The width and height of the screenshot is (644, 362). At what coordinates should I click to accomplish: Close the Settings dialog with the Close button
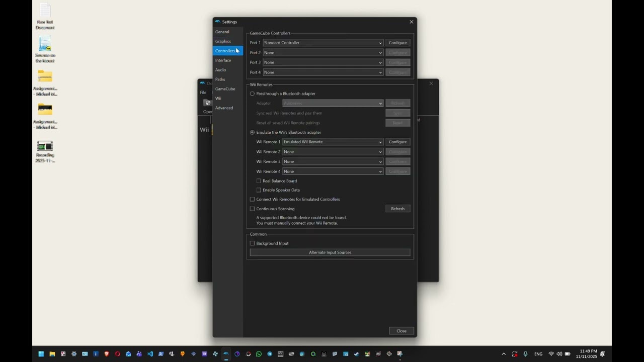pyautogui.click(x=401, y=331)
